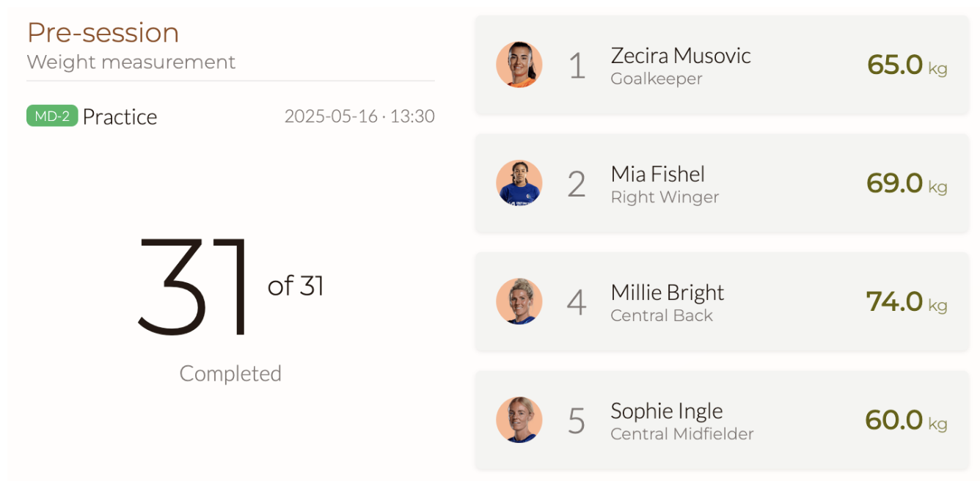Select the 69.0 kg weight value
The image size is (980, 481).
point(907,183)
